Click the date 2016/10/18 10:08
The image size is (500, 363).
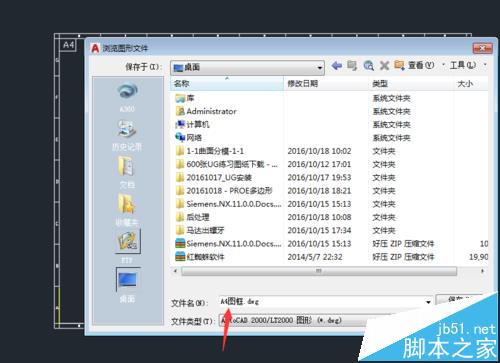click(x=319, y=217)
